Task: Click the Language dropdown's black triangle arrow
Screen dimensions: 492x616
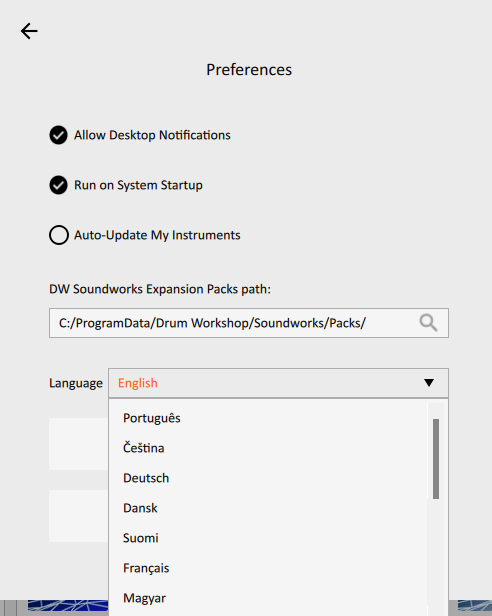Action: point(429,383)
